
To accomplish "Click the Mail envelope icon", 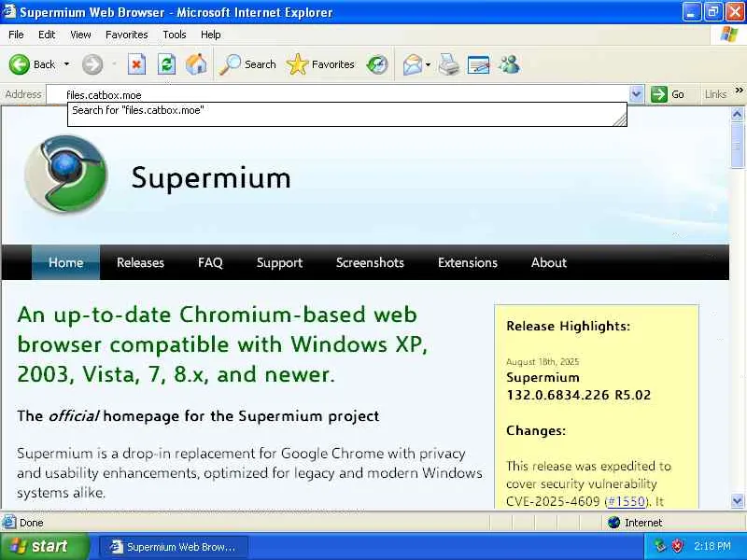I will coord(413,64).
